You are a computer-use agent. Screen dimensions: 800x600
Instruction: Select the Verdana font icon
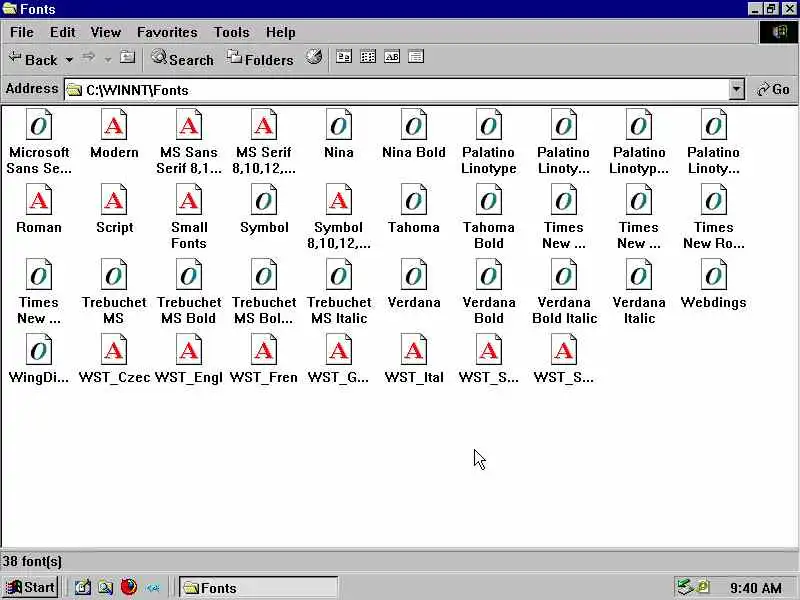[x=414, y=274]
